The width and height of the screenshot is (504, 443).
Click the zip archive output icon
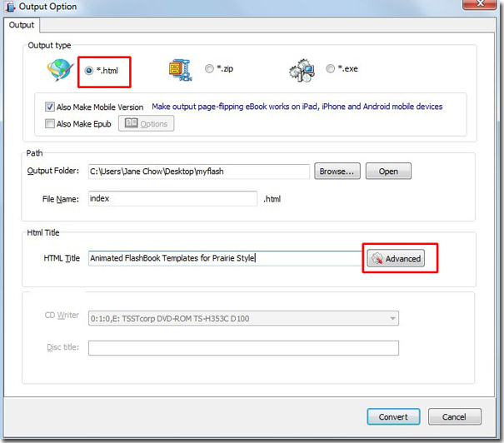[x=180, y=70]
